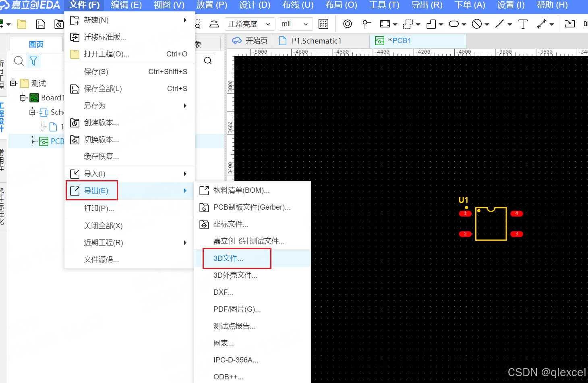Open the 导出 (R) menu
The height and width of the screenshot is (383, 588).
click(427, 5)
